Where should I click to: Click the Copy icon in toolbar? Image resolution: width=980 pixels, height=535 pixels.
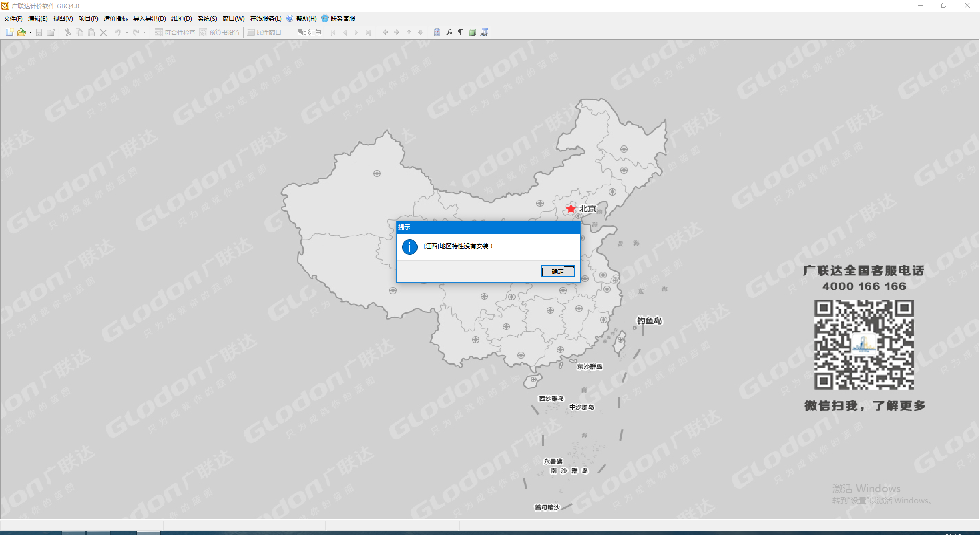tap(80, 32)
